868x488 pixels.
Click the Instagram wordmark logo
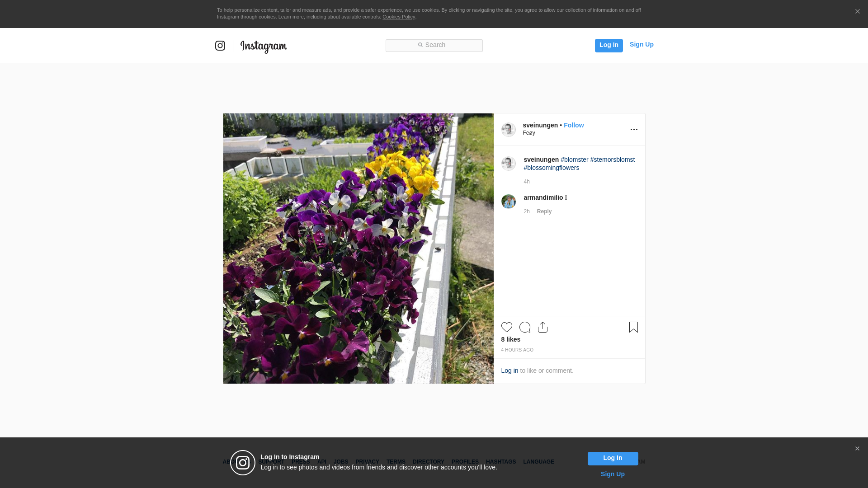(x=264, y=46)
